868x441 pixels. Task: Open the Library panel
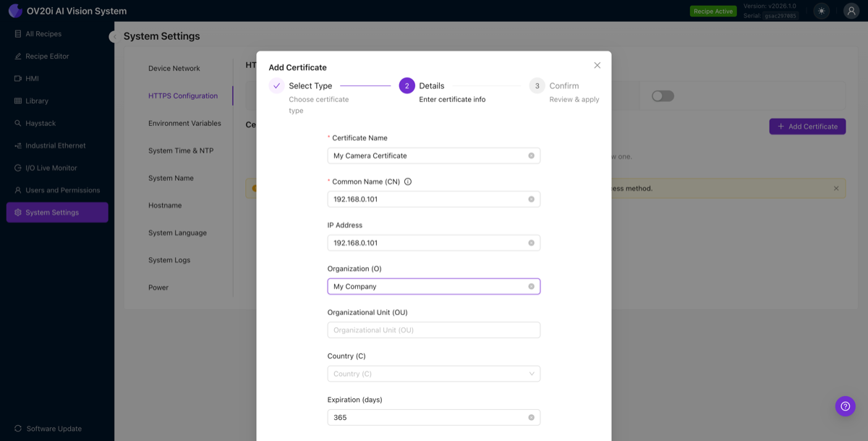click(37, 100)
